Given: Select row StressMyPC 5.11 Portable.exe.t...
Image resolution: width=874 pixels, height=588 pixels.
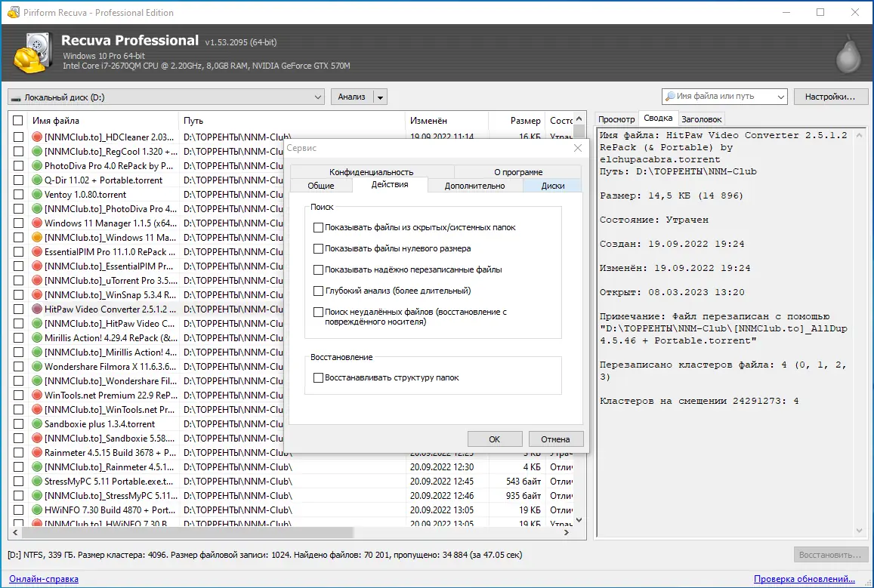Looking at the screenshot, I should coord(292,481).
